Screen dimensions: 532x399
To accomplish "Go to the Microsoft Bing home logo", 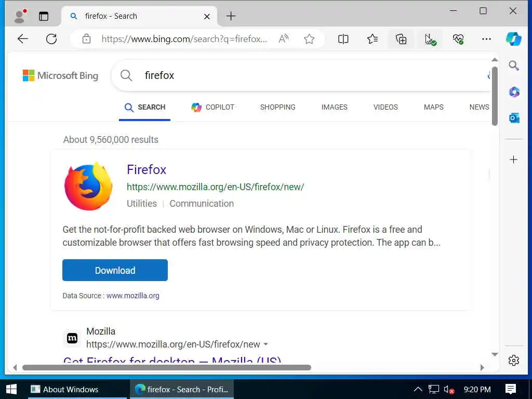I will (x=60, y=75).
